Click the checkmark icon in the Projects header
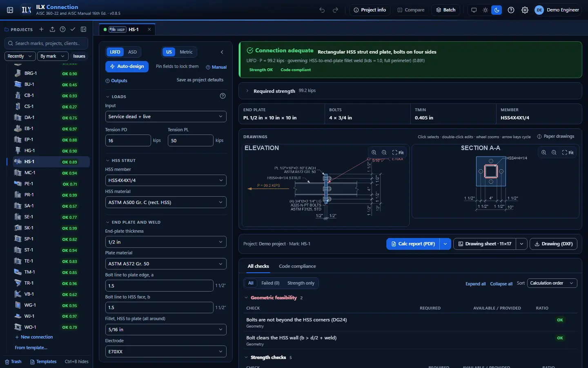 tap(73, 29)
